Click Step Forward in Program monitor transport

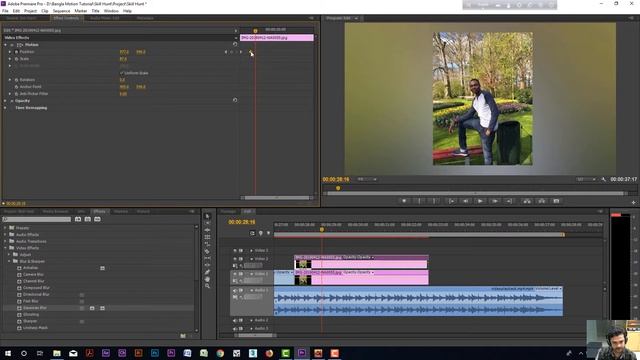click(495, 201)
